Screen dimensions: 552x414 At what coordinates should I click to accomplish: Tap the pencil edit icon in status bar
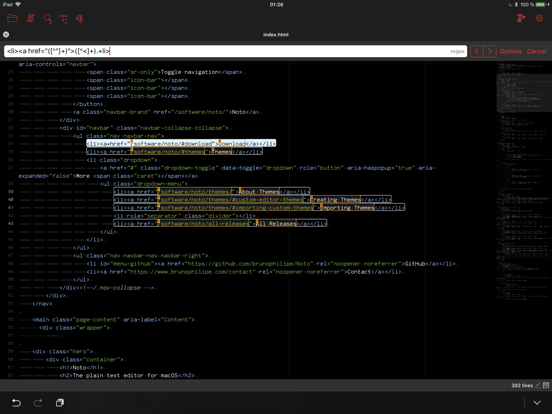coord(538,385)
